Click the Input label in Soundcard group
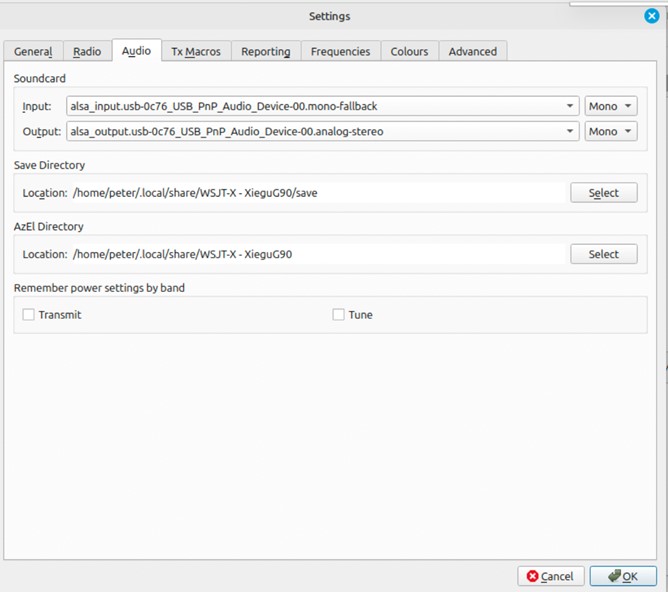 point(37,106)
